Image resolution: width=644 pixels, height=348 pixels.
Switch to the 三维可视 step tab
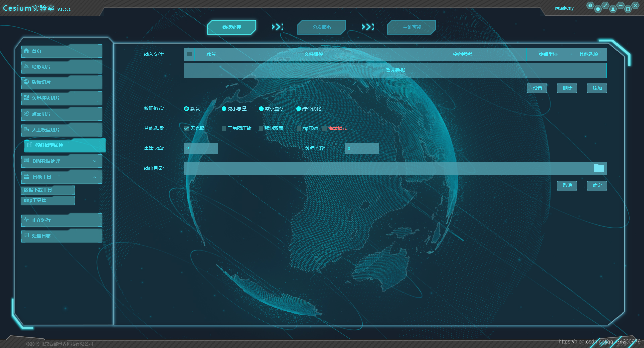[412, 27]
